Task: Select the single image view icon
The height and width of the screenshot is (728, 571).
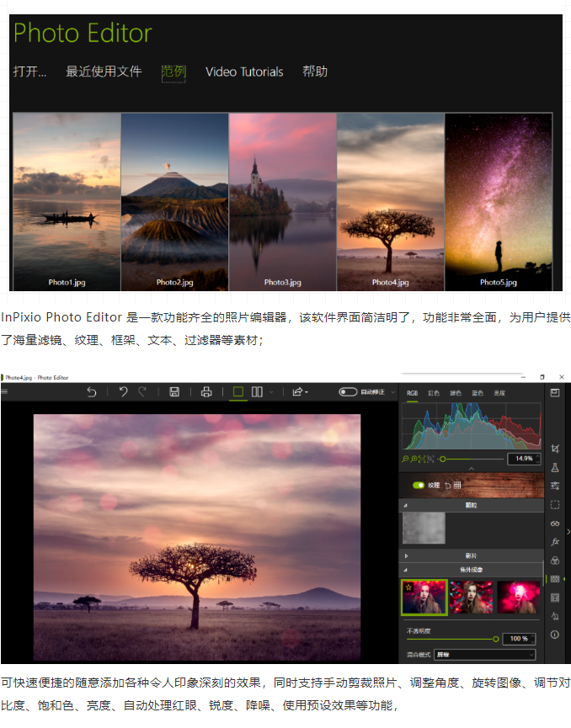Action: [237, 392]
